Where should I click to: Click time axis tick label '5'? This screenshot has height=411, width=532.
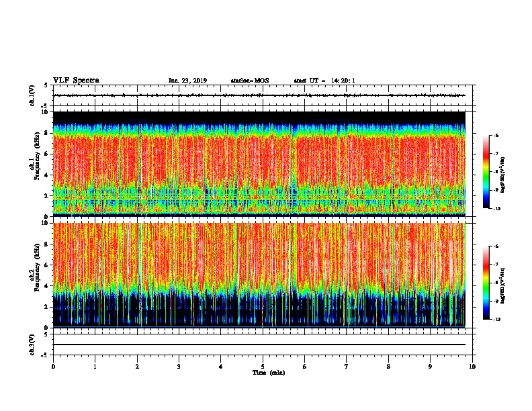click(263, 367)
